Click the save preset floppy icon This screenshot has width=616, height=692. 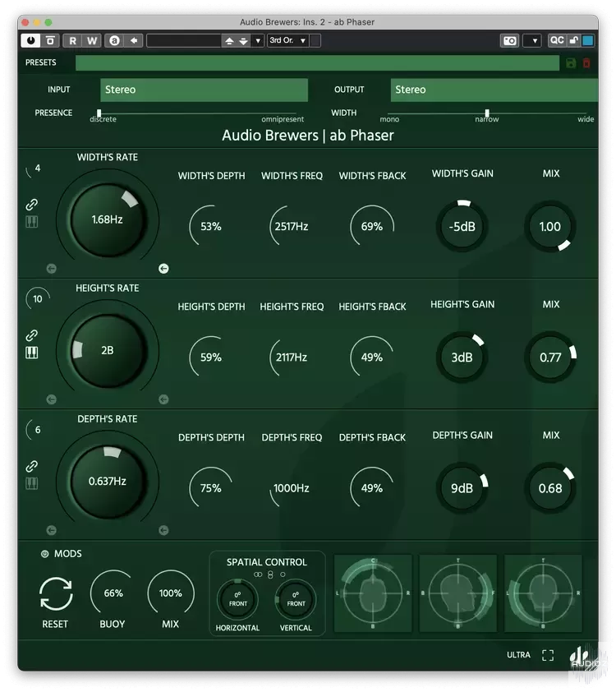[x=571, y=63]
